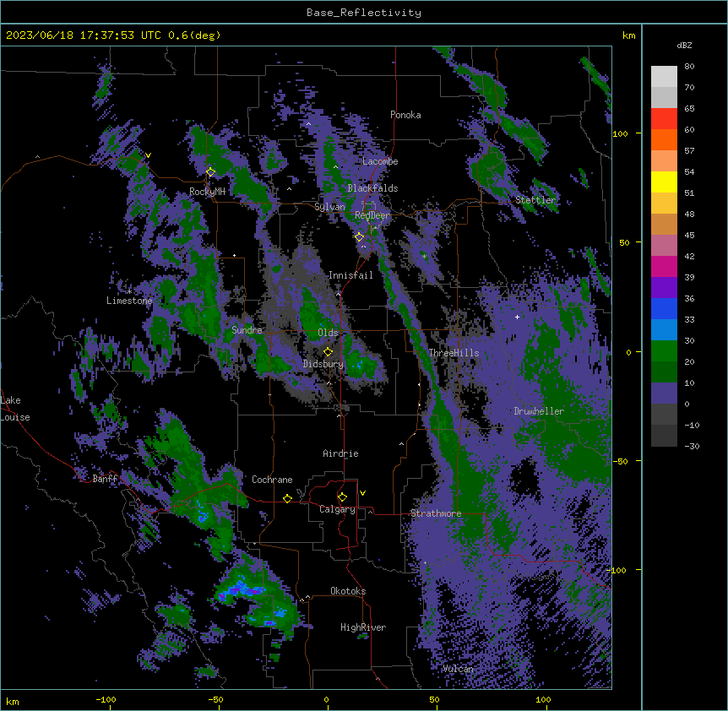
Task: Select the slate purple 0-10 dBZ legend swatch
Action: tap(664, 393)
